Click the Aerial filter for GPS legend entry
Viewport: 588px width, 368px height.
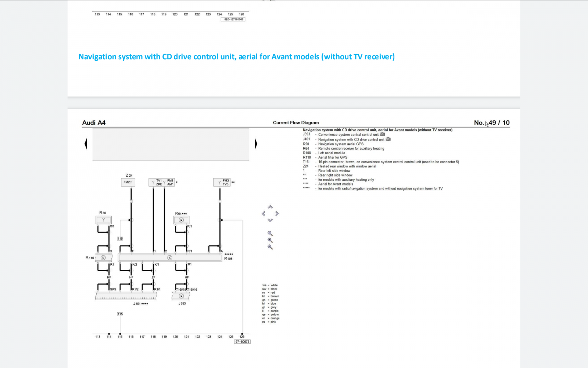click(x=333, y=157)
